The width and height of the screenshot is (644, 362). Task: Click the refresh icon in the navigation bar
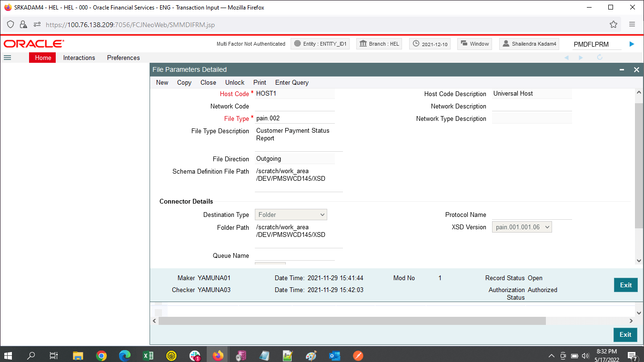tap(600, 58)
